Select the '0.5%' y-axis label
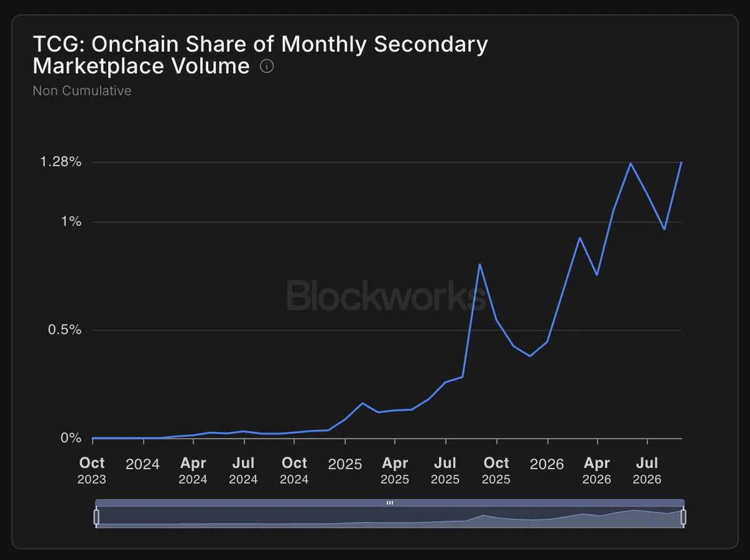The width and height of the screenshot is (750, 560). [64, 330]
